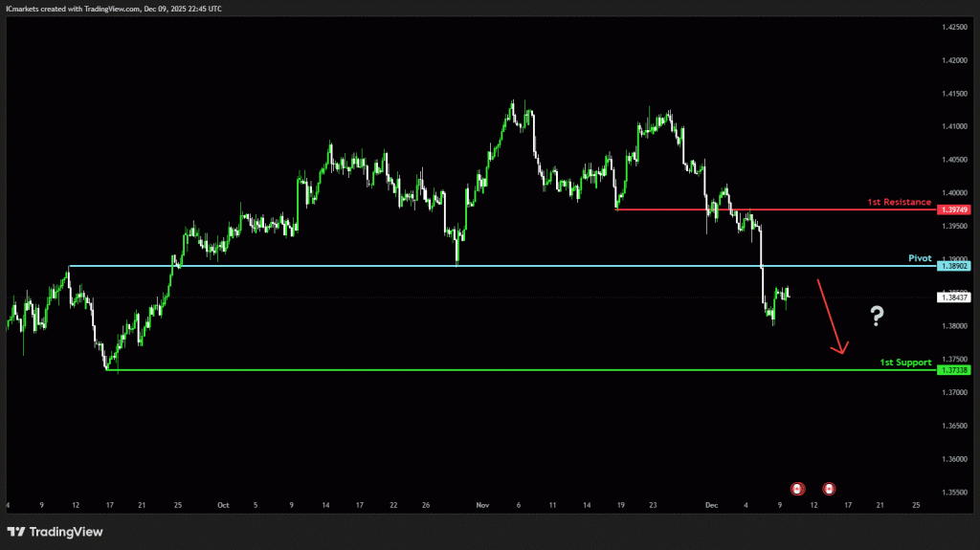Click the Oct label on time axis

click(223, 504)
